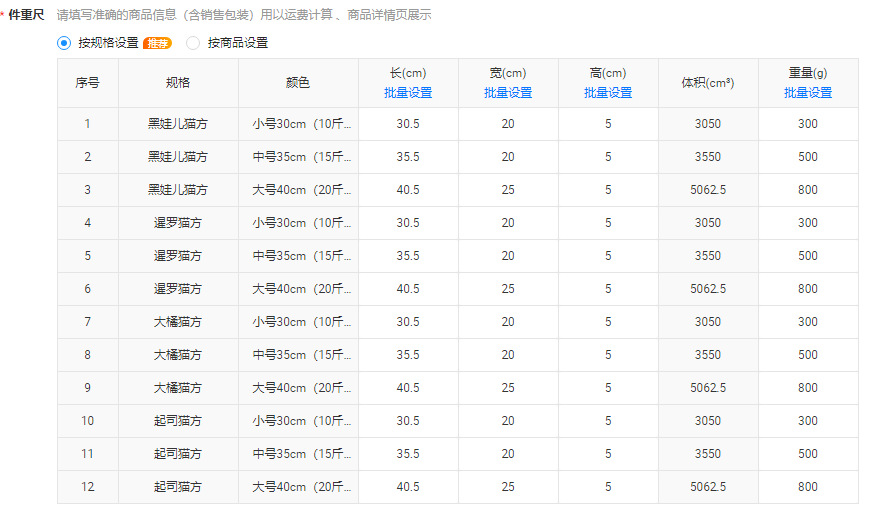
Task: Edit length 35.5 in row 2
Action: coord(408,157)
